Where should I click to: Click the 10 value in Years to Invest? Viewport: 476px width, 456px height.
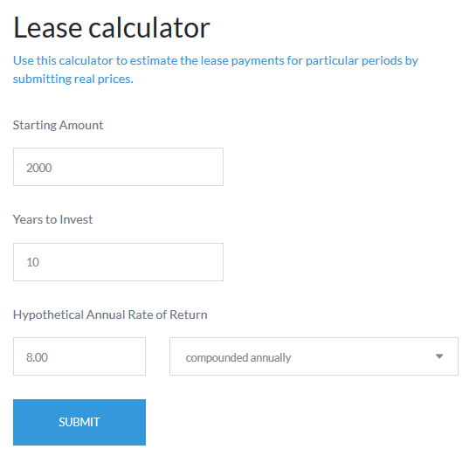click(32, 262)
